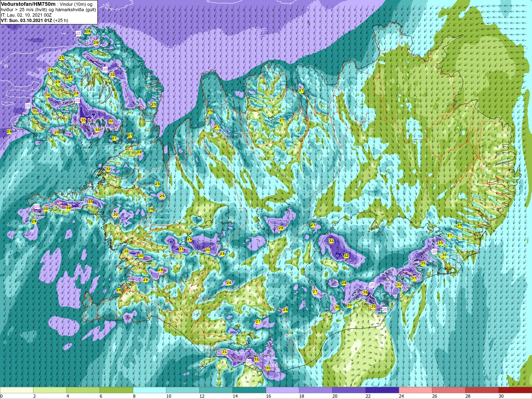Select the 24–26 m/s light pink legend swatch
Image resolution: width=532 pixels, height=399 pixels.
pyautogui.click(x=416, y=390)
